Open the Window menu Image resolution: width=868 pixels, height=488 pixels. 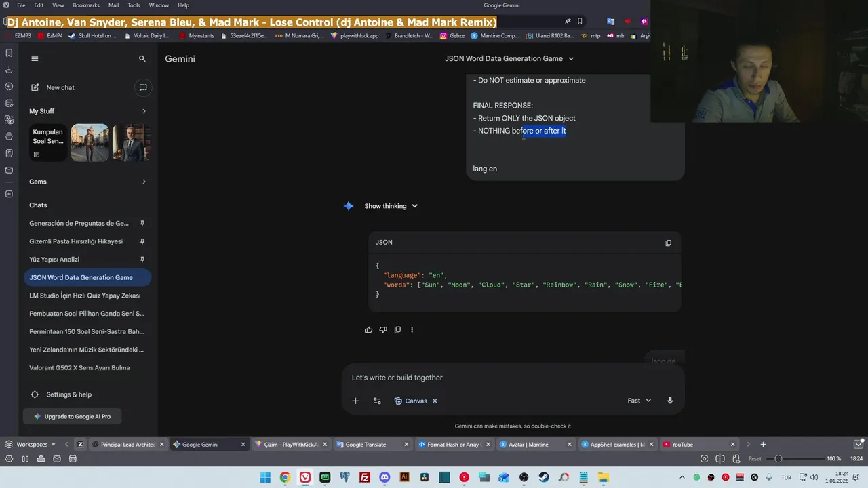click(x=159, y=5)
